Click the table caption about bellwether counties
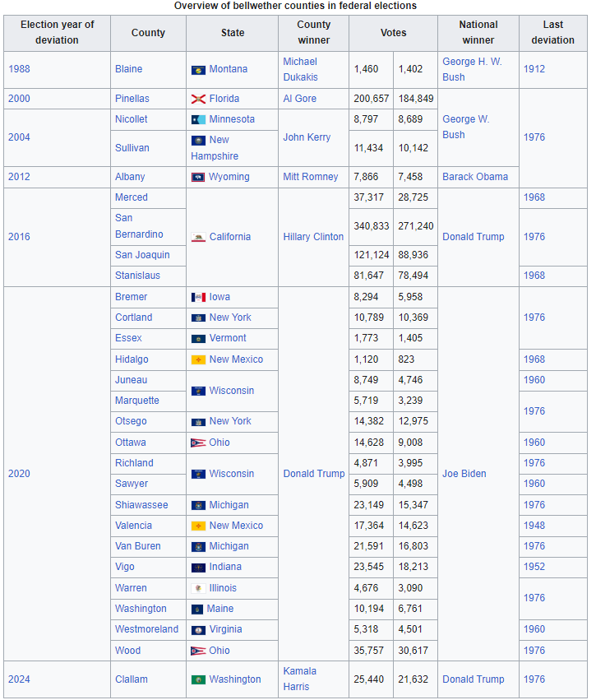The height and width of the screenshot is (700, 596). click(x=295, y=6)
